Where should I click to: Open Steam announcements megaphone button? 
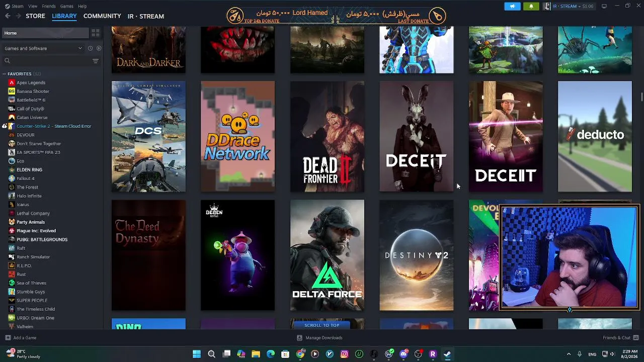(512, 6)
